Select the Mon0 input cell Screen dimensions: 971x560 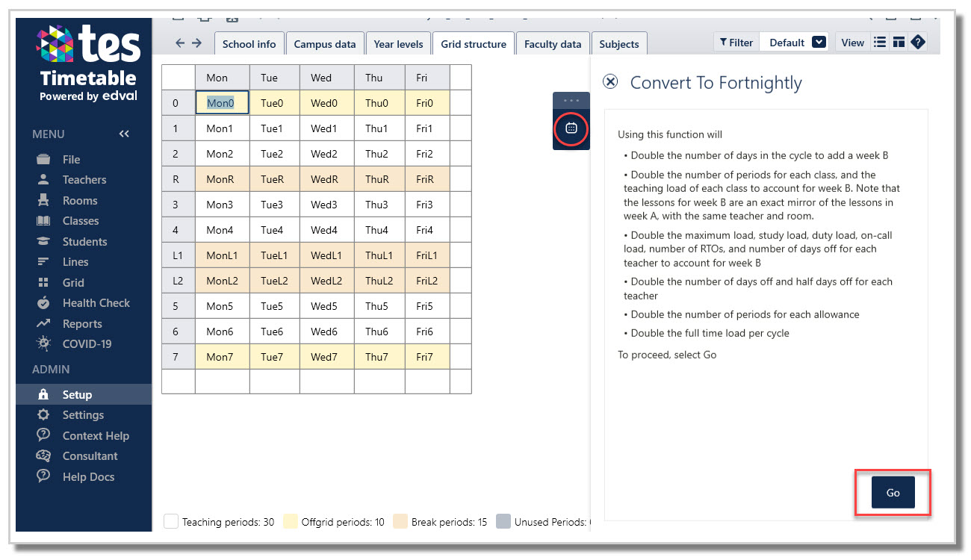click(x=222, y=103)
